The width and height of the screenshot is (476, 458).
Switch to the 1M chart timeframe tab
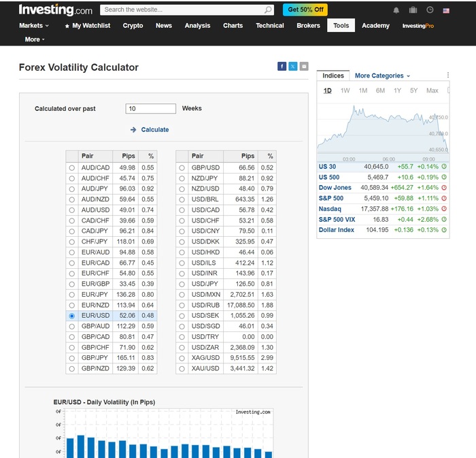[x=363, y=91]
